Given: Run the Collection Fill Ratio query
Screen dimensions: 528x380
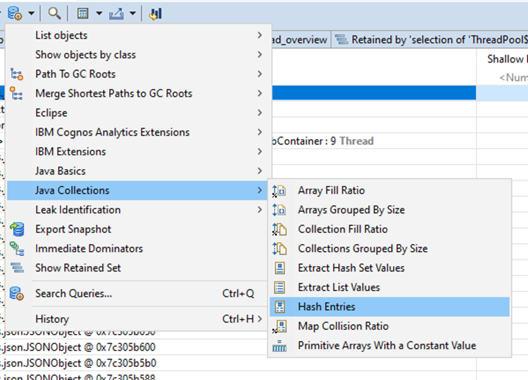Looking at the screenshot, I should click(390, 229).
